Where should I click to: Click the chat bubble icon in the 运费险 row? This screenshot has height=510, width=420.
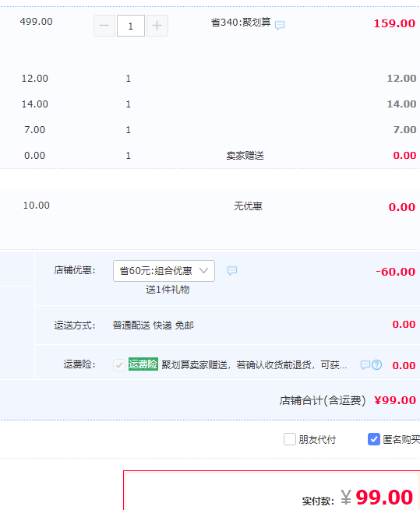click(x=365, y=365)
